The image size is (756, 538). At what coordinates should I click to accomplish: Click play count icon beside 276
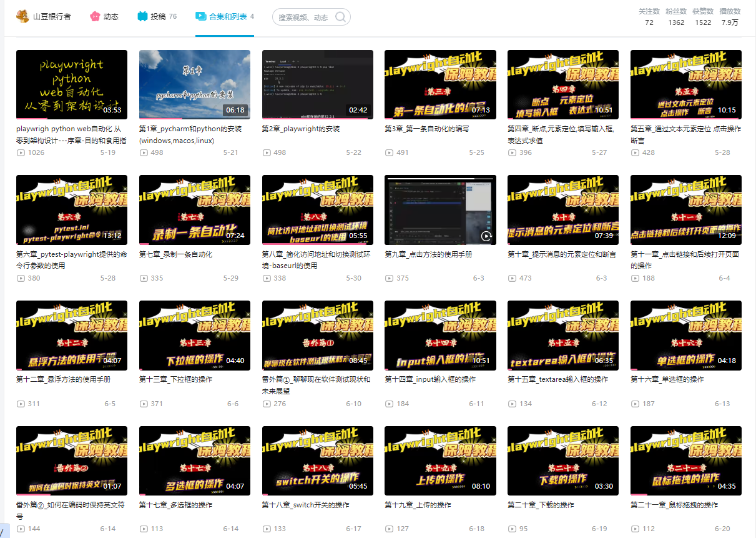[x=267, y=404]
